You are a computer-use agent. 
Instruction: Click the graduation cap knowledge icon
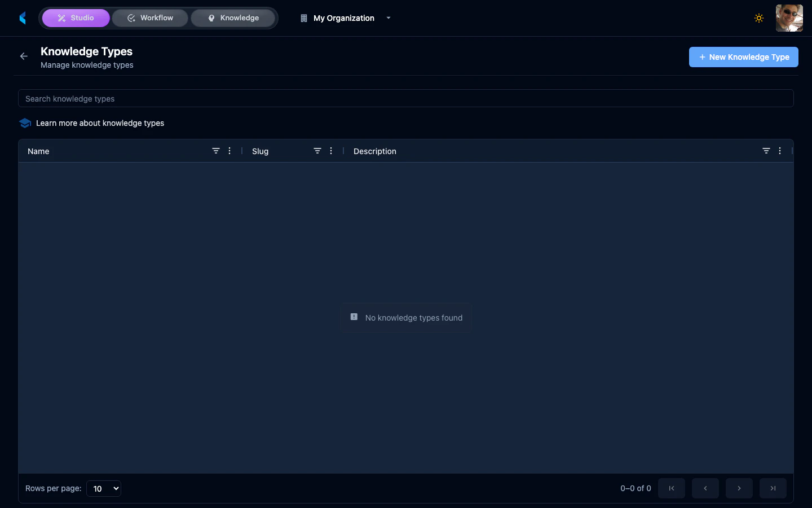[x=25, y=122]
